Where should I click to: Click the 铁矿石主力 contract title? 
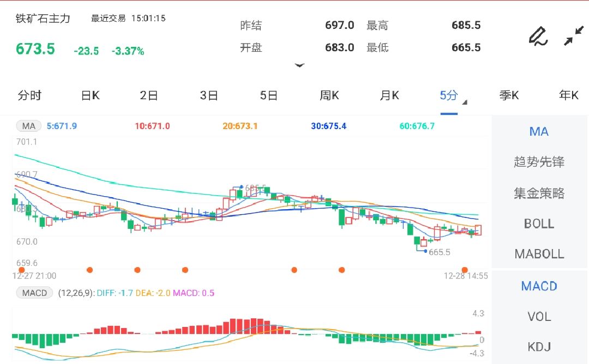(x=43, y=19)
